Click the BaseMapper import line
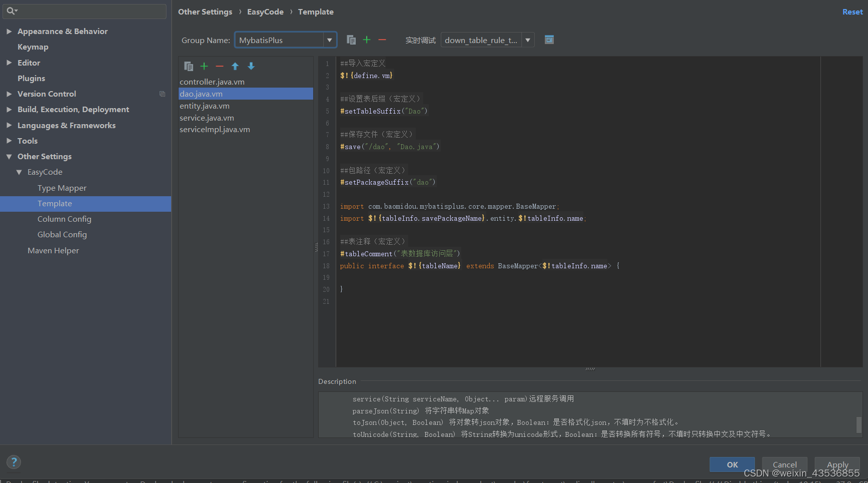The height and width of the screenshot is (483, 868). pyautogui.click(x=449, y=206)
